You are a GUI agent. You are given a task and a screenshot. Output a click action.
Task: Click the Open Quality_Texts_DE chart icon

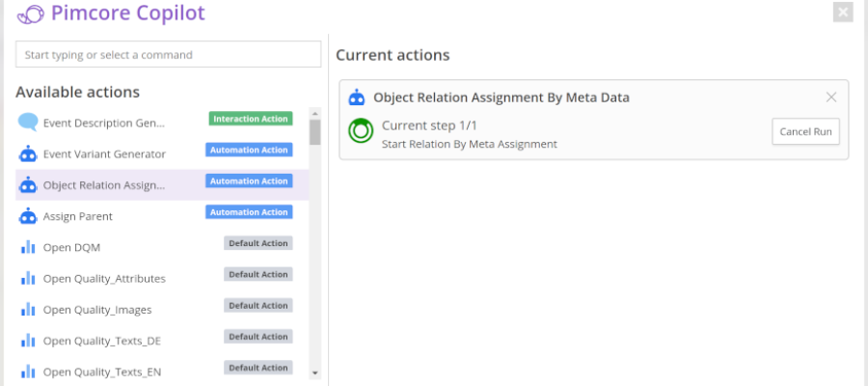point(28,340)
